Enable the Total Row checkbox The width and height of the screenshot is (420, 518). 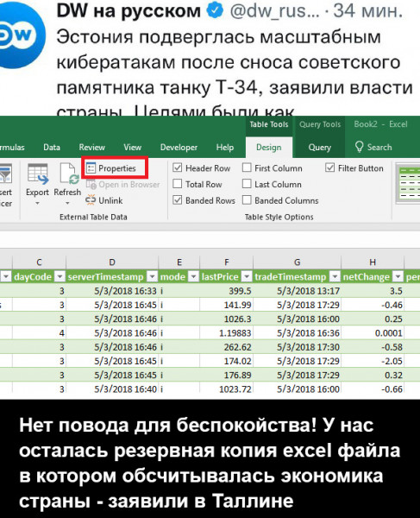pos(178,184)
